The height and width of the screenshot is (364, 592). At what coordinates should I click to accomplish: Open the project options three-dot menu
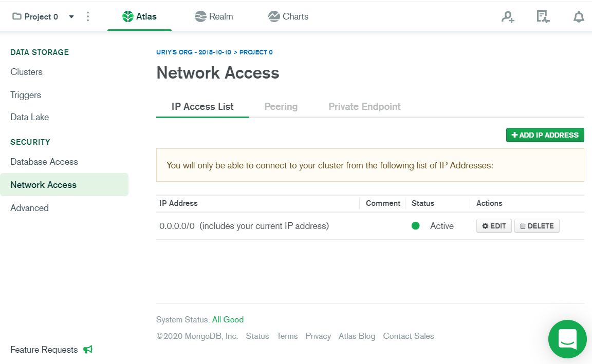click(88, 16)
